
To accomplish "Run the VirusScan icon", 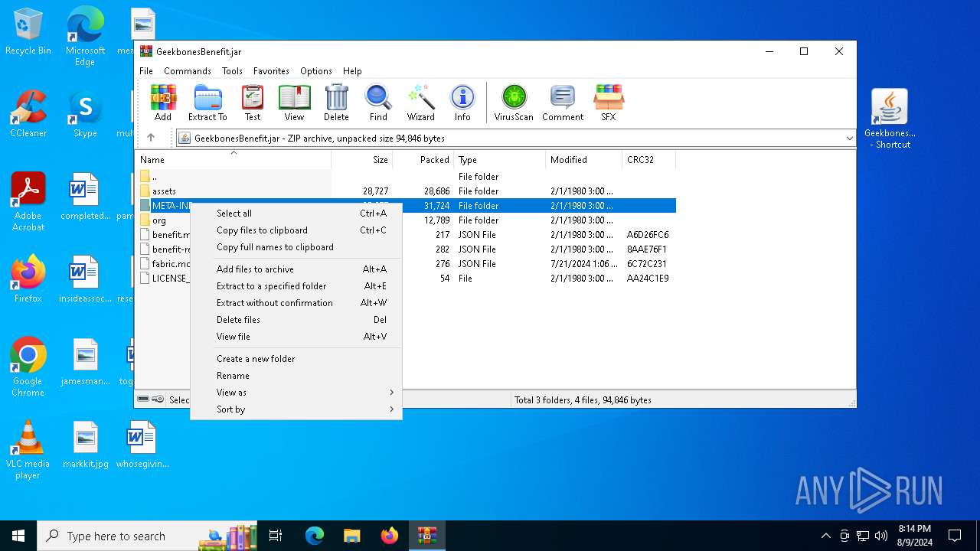I will [514, 103].
